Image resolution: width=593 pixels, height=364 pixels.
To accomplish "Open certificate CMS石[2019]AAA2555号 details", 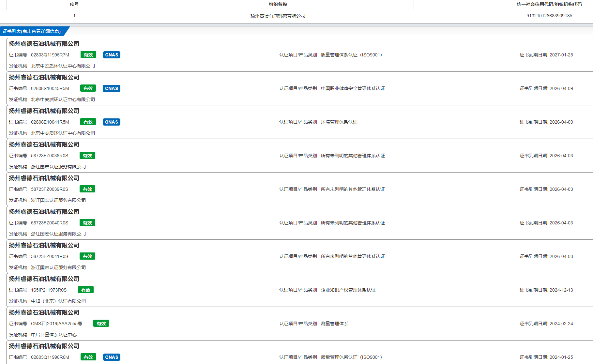I will [300, 324].
